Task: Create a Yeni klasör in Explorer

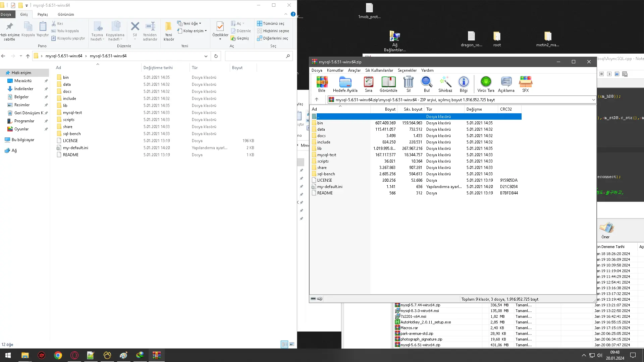Action: click(x=169, y=31)
